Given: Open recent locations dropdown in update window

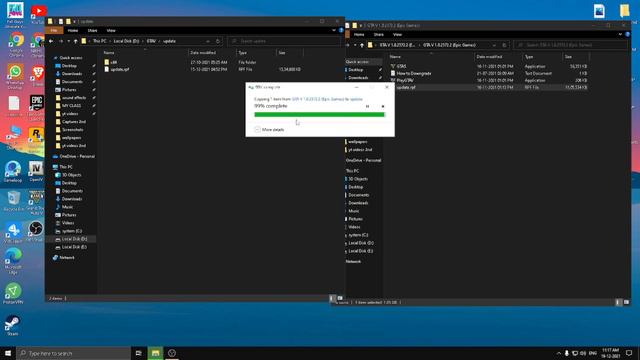Looking at the screenshot, I should point(68,41).
